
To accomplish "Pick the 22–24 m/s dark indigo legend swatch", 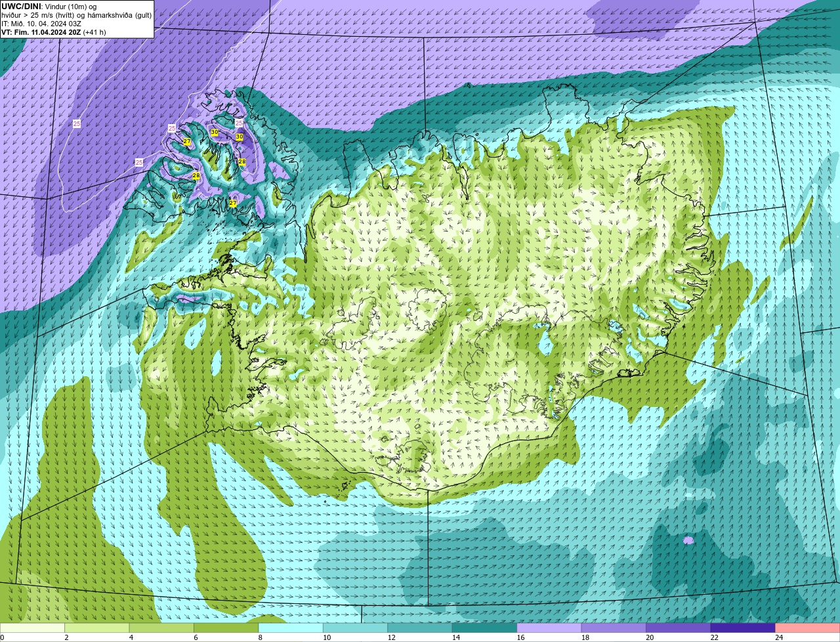I will [x=743, y=628].
